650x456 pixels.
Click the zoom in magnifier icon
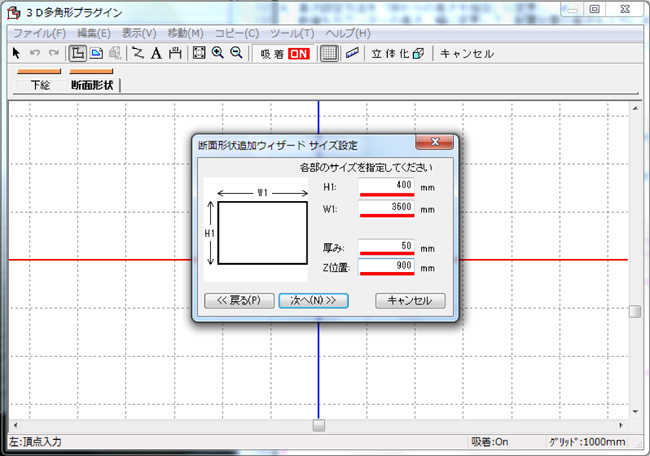[x=217, y=53]
